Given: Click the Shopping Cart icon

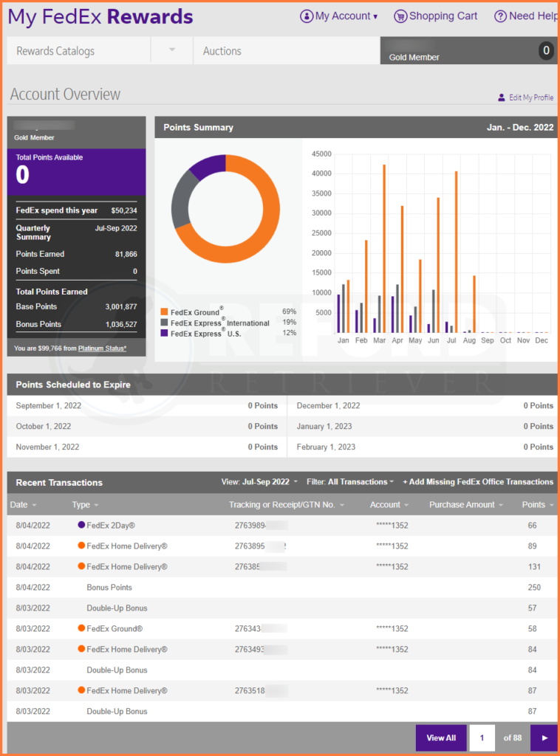Looking at the screenshot, I should (400, 16).
